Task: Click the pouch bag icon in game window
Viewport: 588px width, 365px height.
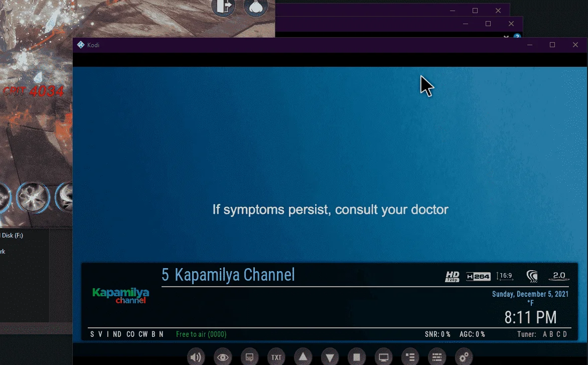Action: [x=256, y=7]
